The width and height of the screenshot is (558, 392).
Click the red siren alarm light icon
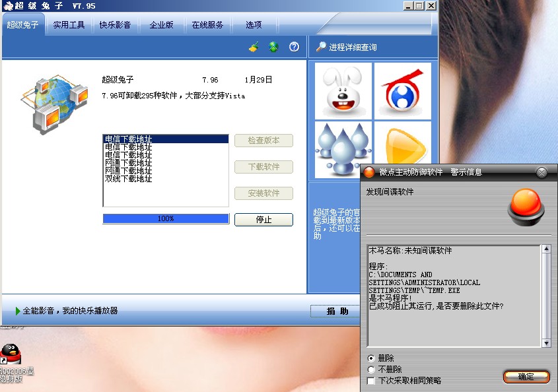tap(526, 207)
